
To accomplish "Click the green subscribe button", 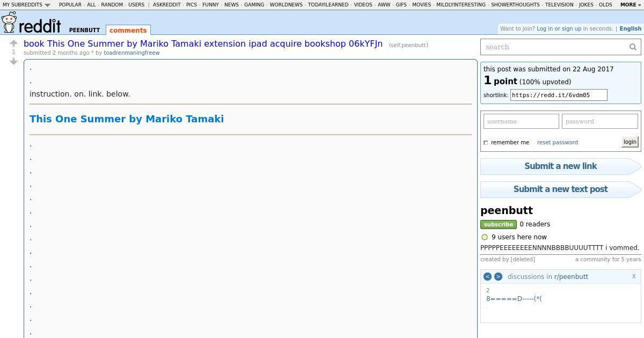I will tap(498, 224).
